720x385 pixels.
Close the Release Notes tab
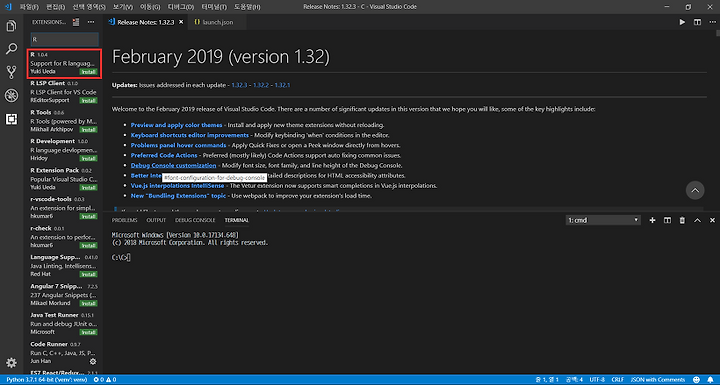click(181, 22)
